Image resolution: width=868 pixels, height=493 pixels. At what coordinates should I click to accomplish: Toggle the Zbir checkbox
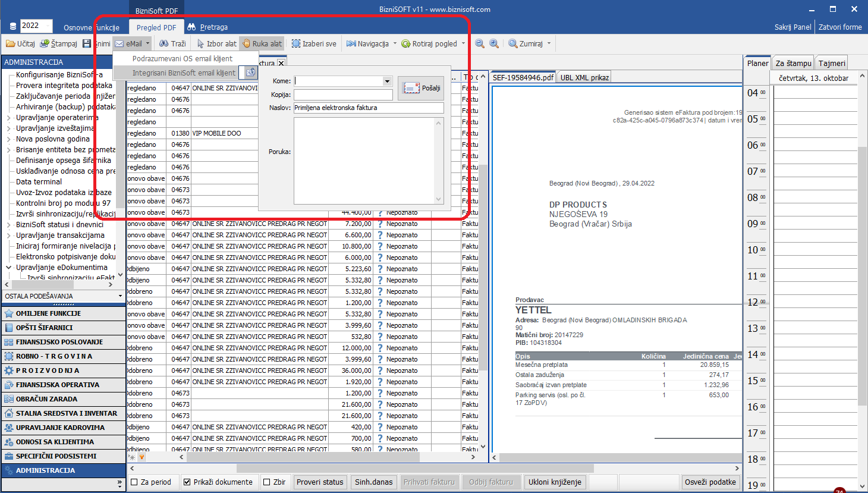click(267, 482)
